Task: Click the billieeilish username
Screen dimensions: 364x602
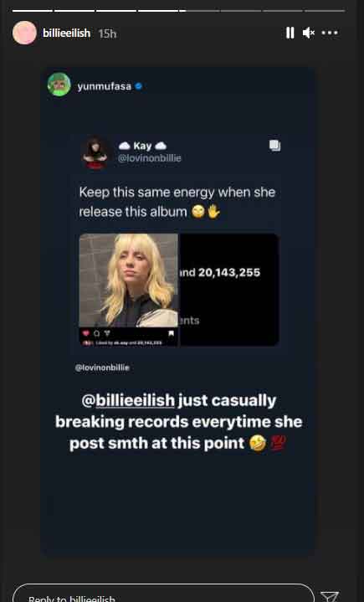Action: click(x=67, y=33)
